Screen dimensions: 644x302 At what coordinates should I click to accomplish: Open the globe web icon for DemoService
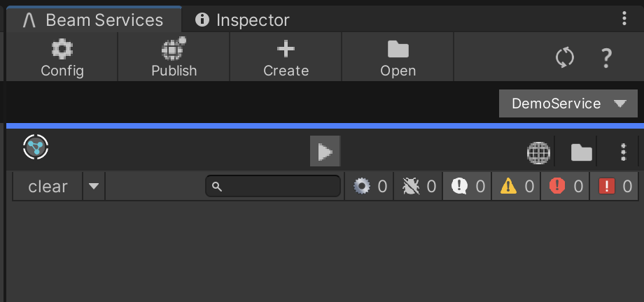[x=538, y=152]
